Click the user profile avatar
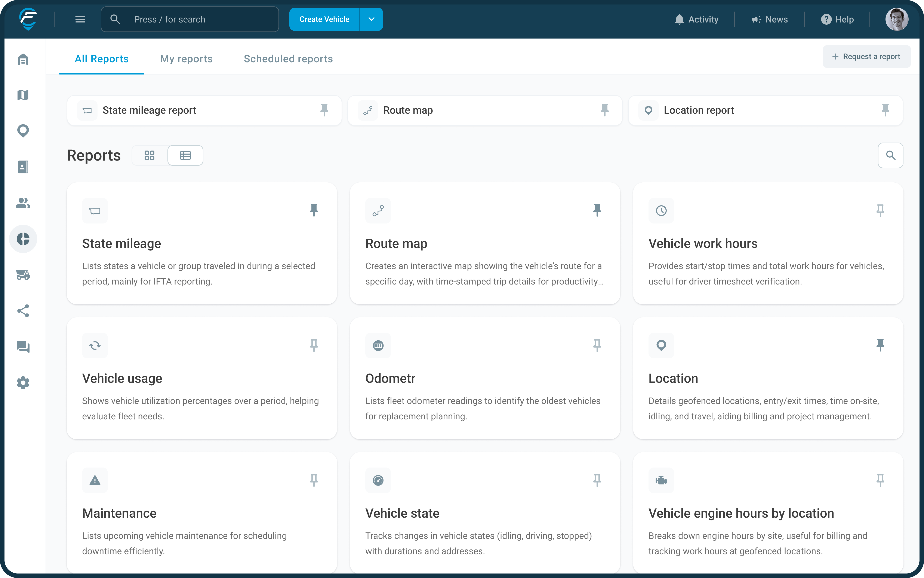The width and height of the screenshot is (924, 578). (x=896, y=19)
